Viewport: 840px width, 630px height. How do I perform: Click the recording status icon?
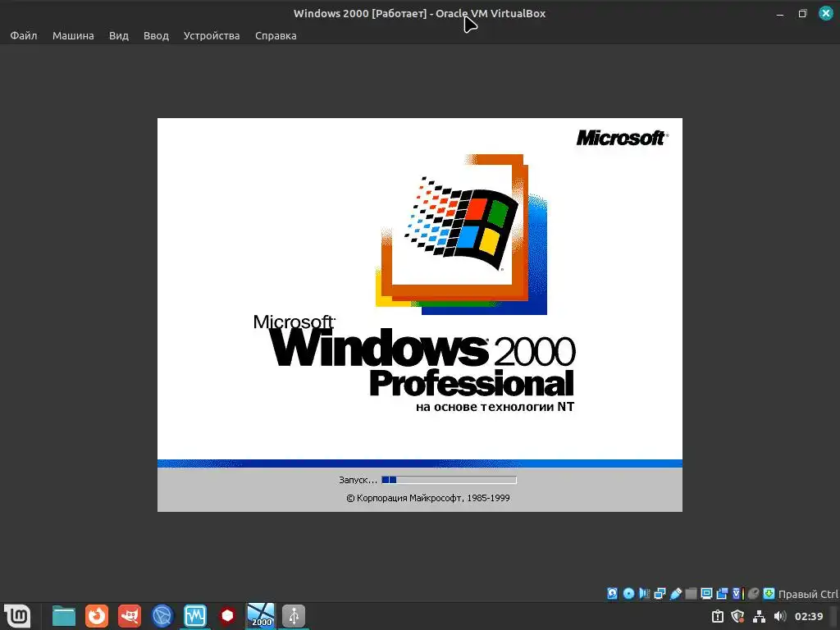pos(722,593)
